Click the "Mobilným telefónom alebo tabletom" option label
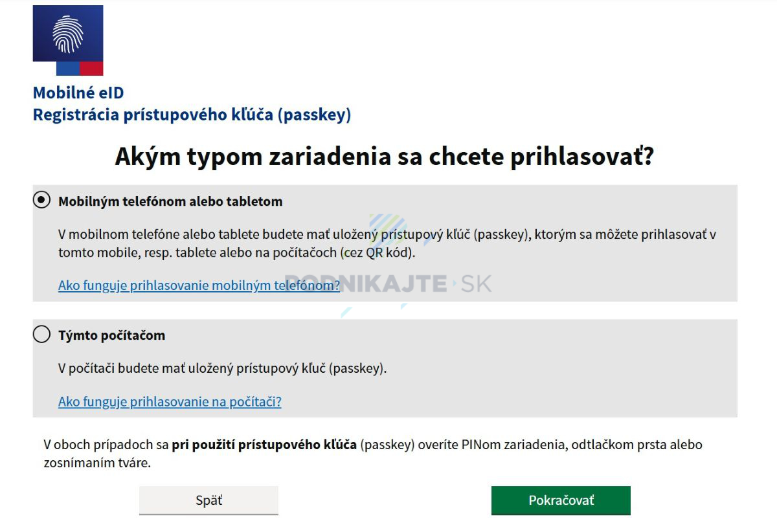This screenshot has width=777, height=532. (x=170, y=201)
